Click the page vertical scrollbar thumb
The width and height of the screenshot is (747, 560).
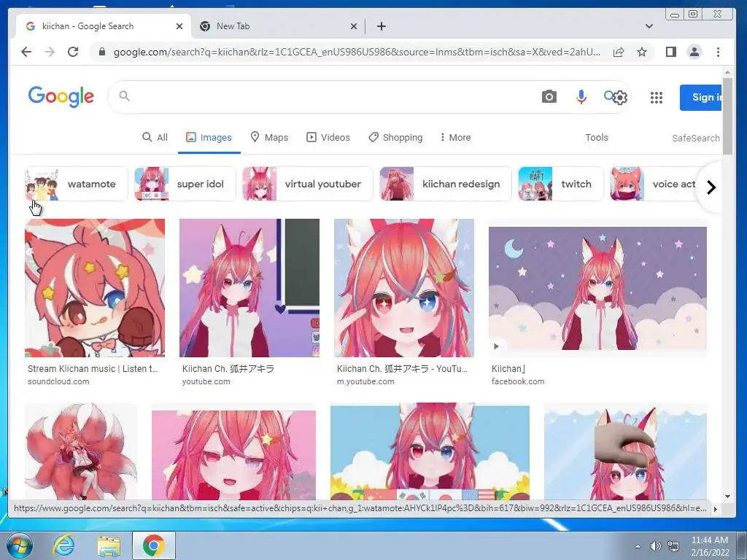[x=727, y=116]
